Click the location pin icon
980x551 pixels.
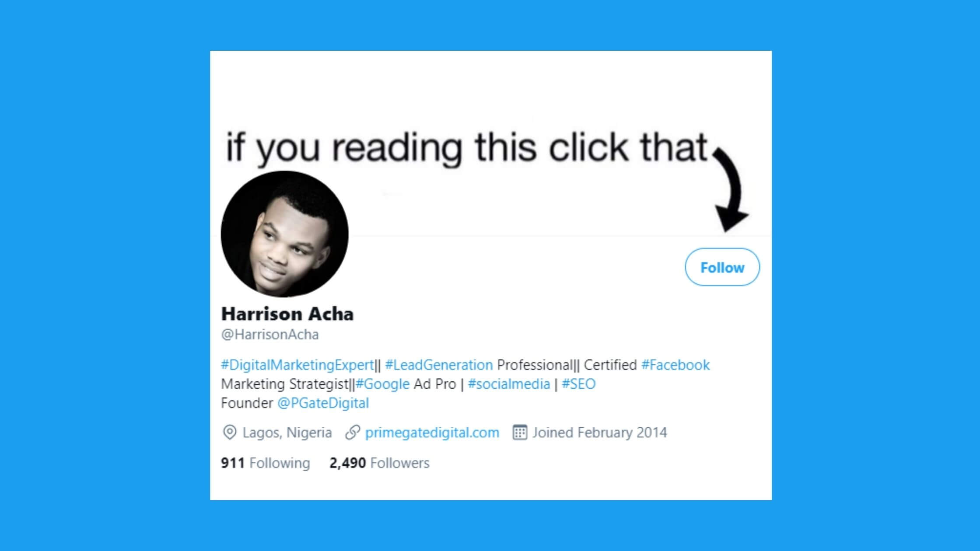pyautogui.click(x=229, y=432)
